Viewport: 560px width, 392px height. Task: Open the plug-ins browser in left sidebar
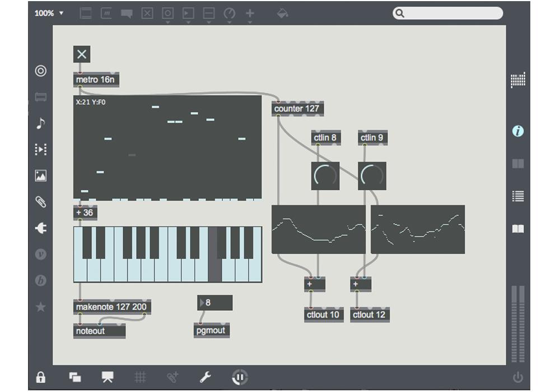point(41,228)
